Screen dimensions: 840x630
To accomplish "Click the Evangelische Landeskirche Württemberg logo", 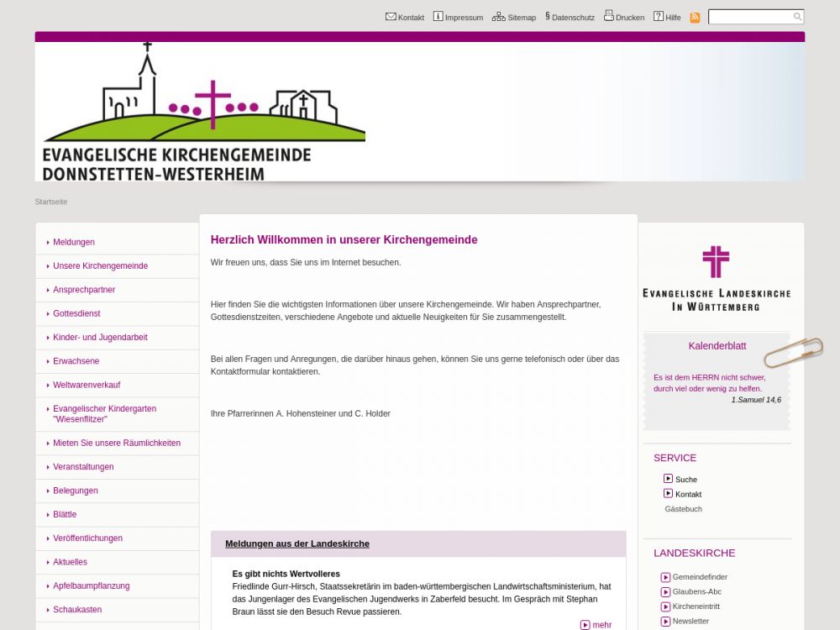I will tap(716, 278).
